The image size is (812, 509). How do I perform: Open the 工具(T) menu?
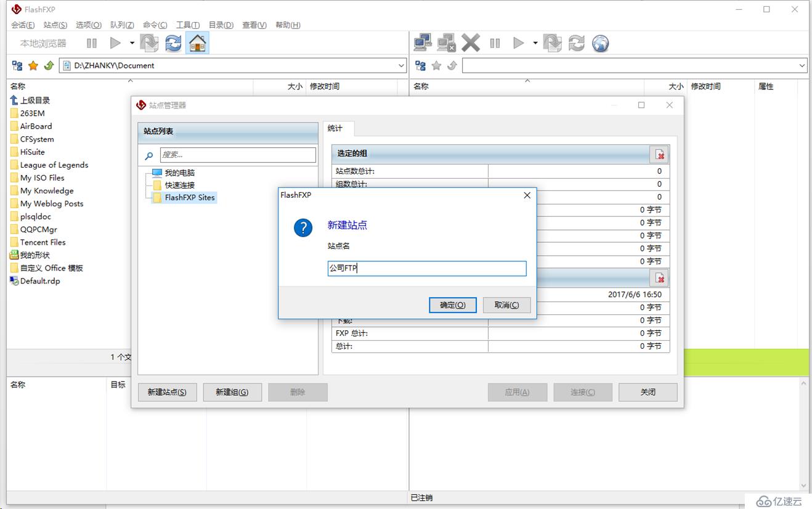188,25
